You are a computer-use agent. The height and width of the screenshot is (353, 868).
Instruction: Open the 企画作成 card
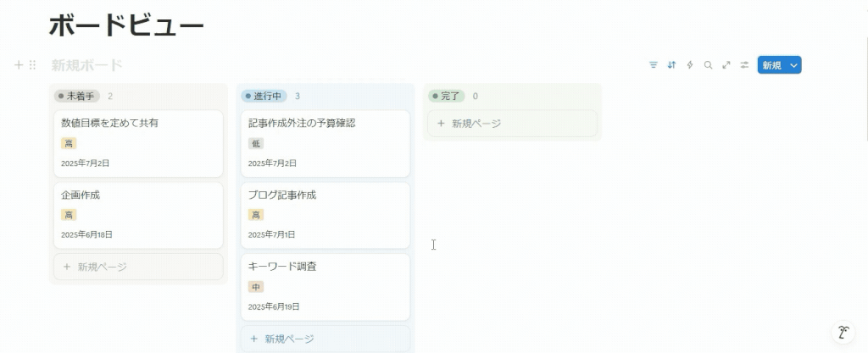138,216
